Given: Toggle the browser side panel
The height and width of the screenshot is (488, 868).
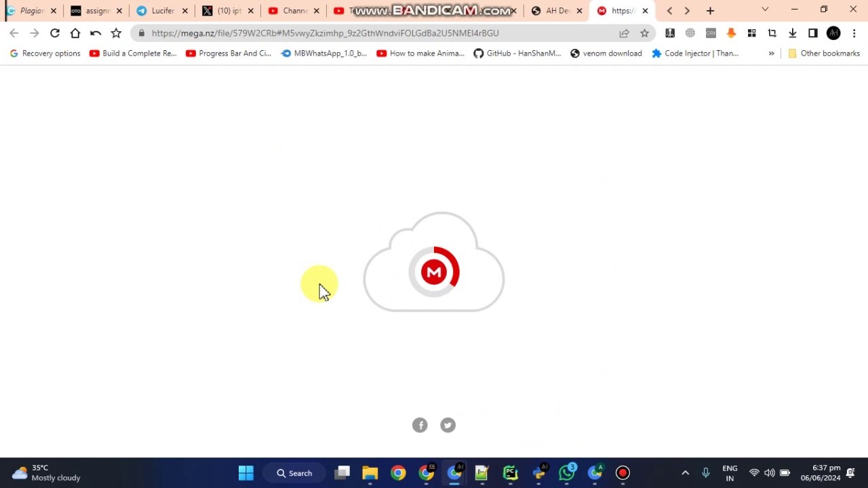Looking at the screenshot, I should pyautogui.click(x=813, y=33).
